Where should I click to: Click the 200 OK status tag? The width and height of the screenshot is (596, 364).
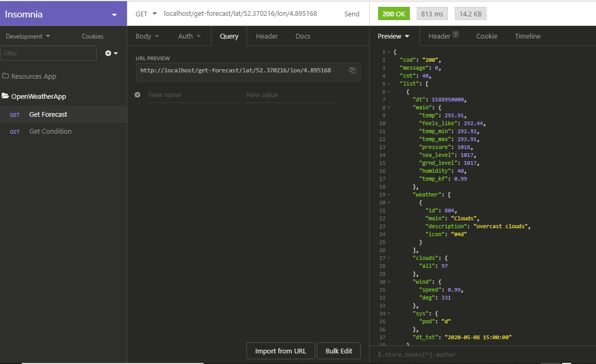click(x=394, y=14)
